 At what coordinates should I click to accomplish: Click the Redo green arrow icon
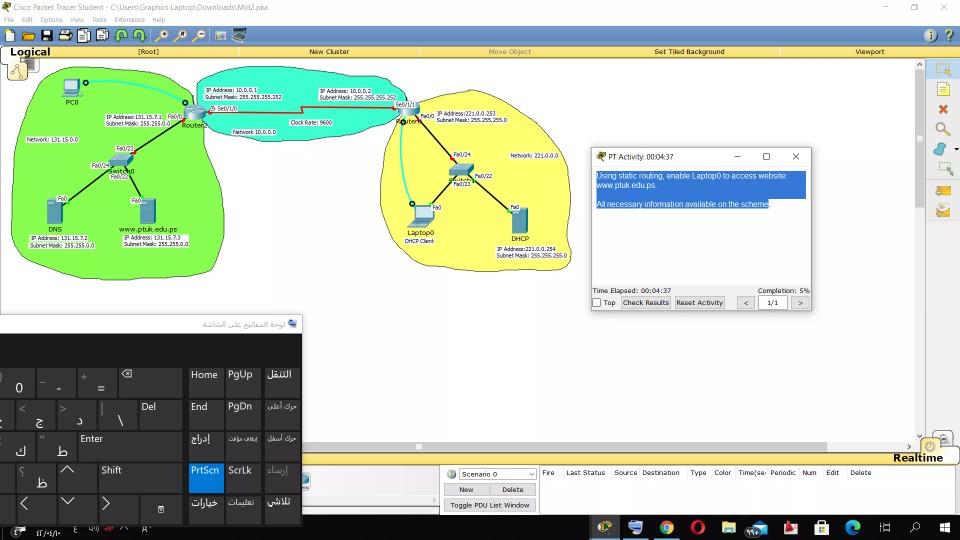coord(139,36)
